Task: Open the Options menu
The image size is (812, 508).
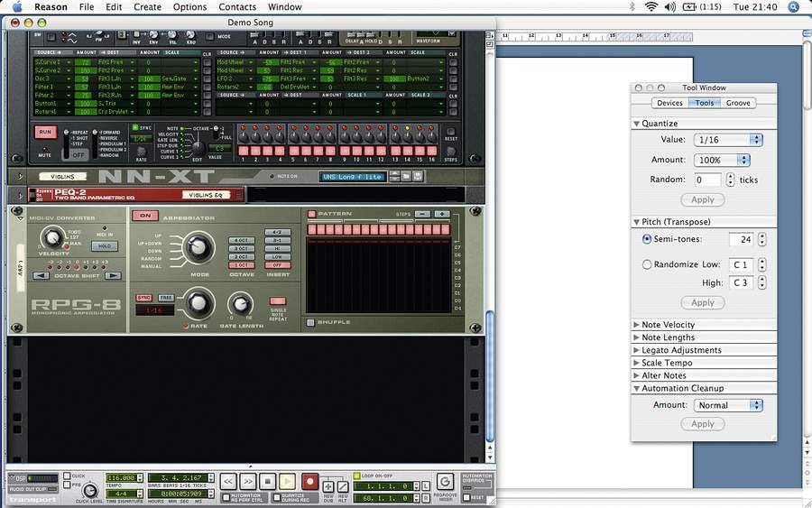Action: tap(189, 6)
